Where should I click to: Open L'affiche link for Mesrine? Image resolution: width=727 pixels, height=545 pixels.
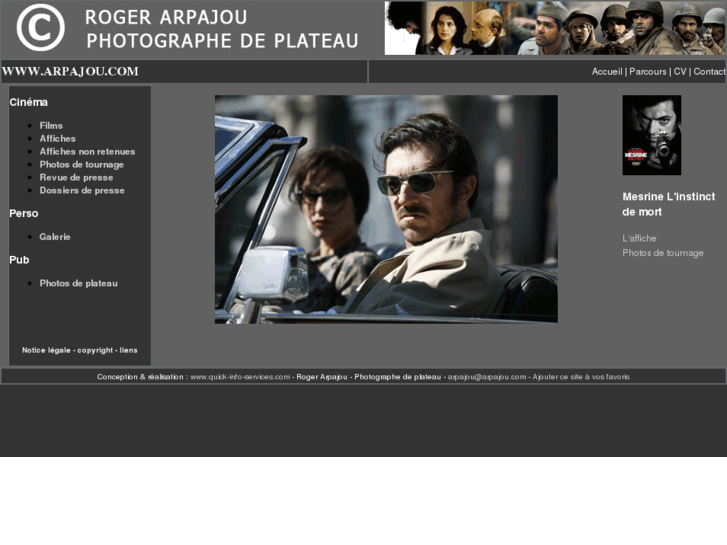[639, 238]
